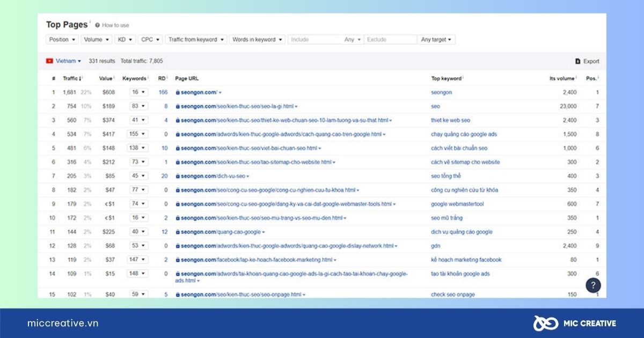This screenshot has width=644, height=338.
Task: Open the top keyword 'seo mũ trắng'
Action: (x=447, y=218)
